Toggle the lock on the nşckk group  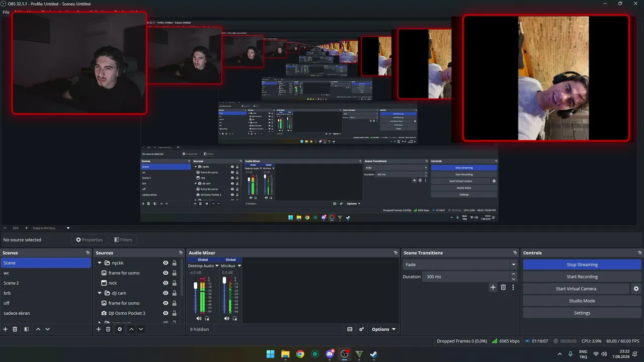[x=175, y=263]
